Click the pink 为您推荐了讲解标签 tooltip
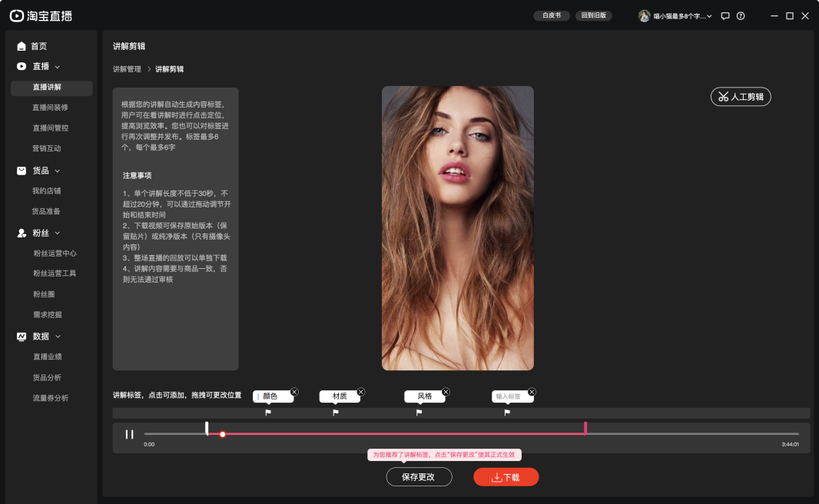 pyautogui.click(x=444, y=455)
